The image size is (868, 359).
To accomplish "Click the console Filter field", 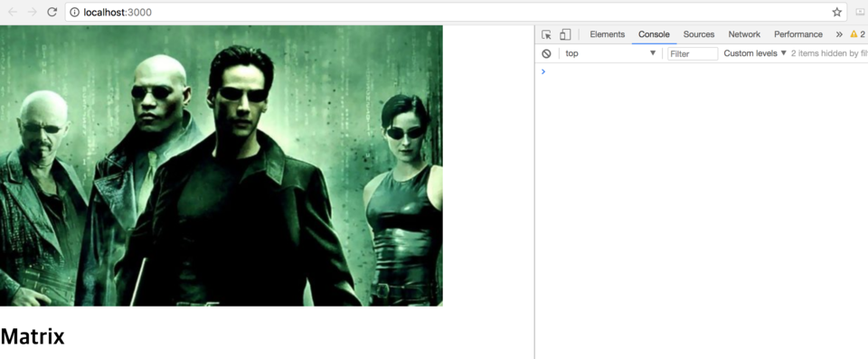I will tap(693, 53).
